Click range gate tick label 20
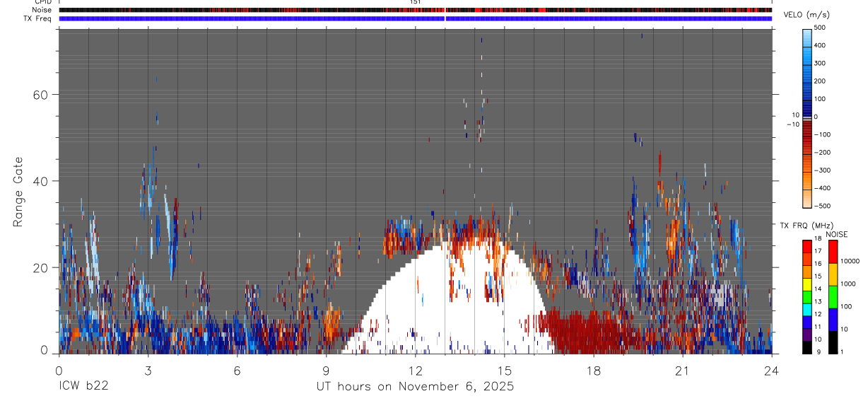 coord(40,267)
